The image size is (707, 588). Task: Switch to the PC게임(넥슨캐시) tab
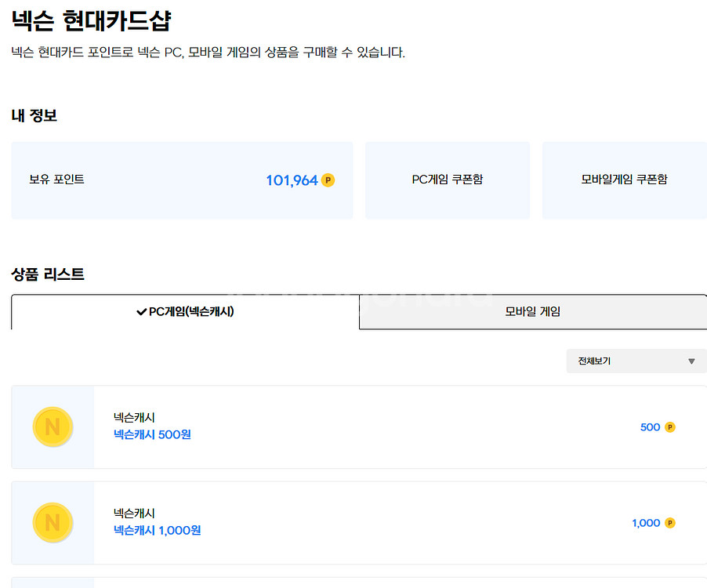185,311
